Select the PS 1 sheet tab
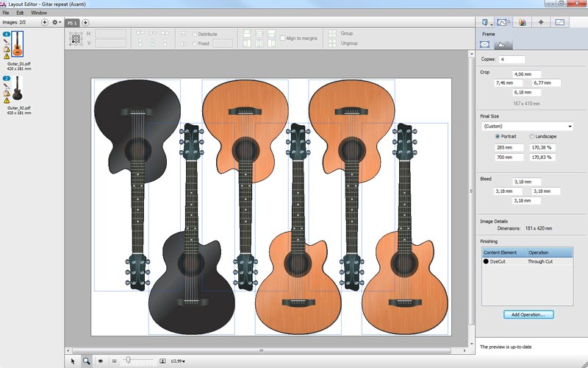 pyautogui.click(x=72, y=23)
